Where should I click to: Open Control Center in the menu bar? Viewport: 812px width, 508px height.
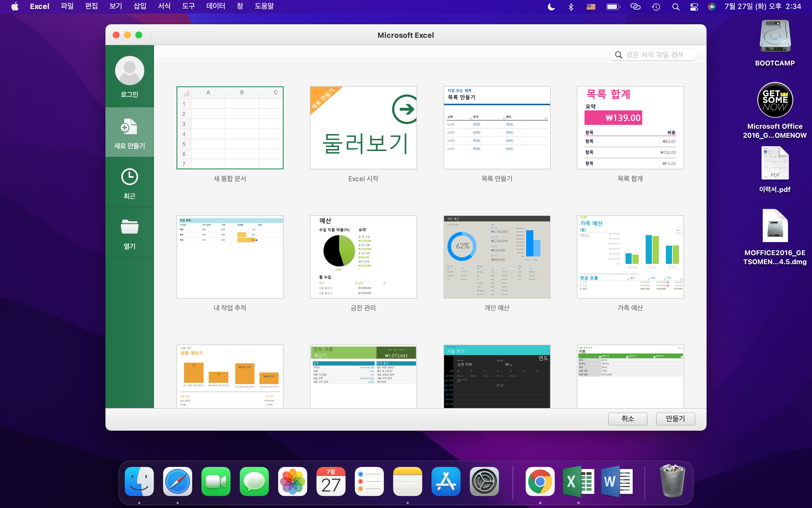[x=694, y=7]
